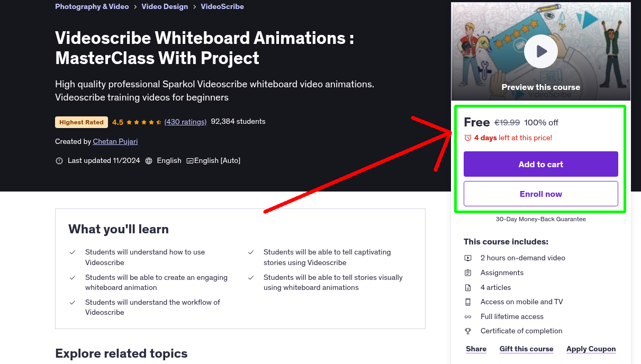Click 'Access on mobile and TV' text
Viewport: 641px width, 364px height.
(x=521, y=302)
